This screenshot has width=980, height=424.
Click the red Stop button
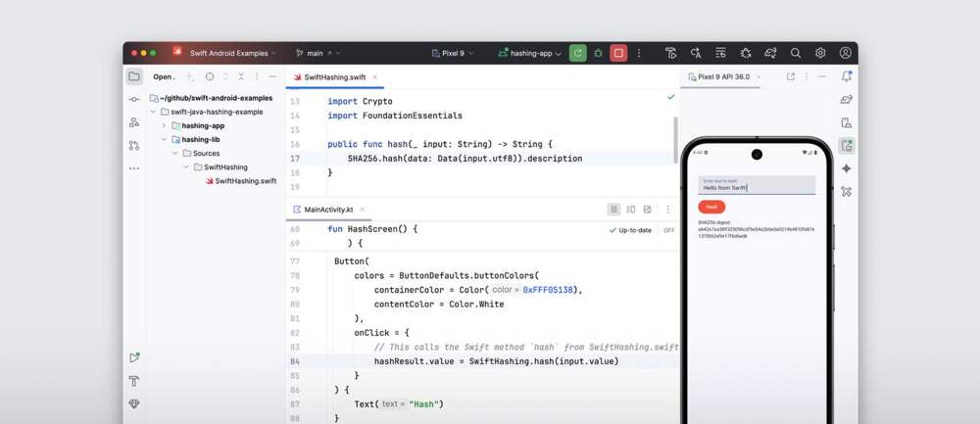click(618, 53)
